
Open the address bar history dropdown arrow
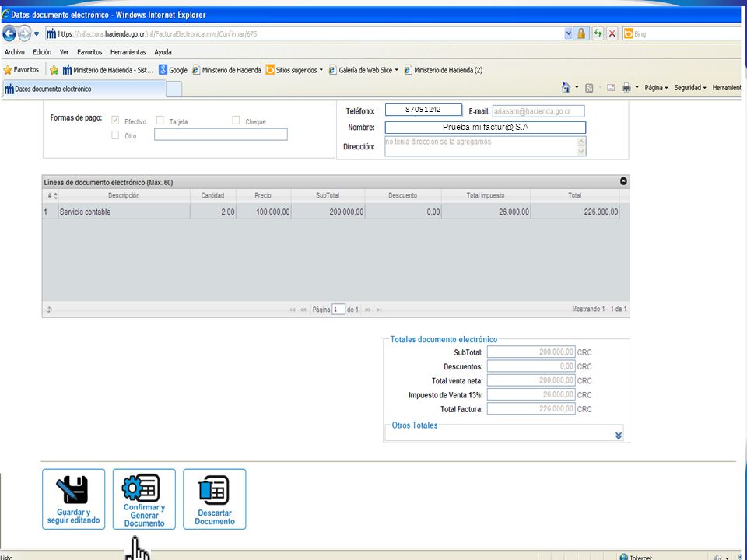[x=568, y=33]
